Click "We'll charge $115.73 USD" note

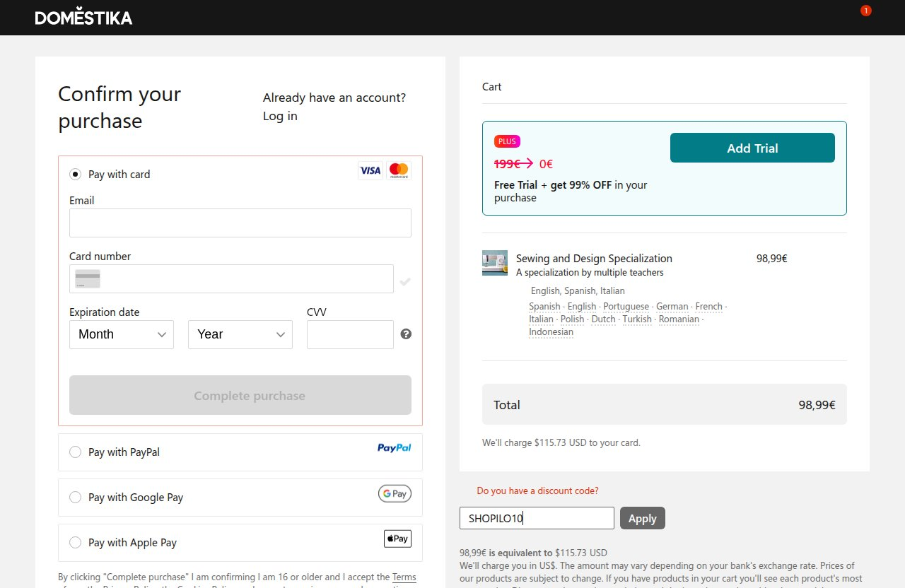tap(561, 443)
